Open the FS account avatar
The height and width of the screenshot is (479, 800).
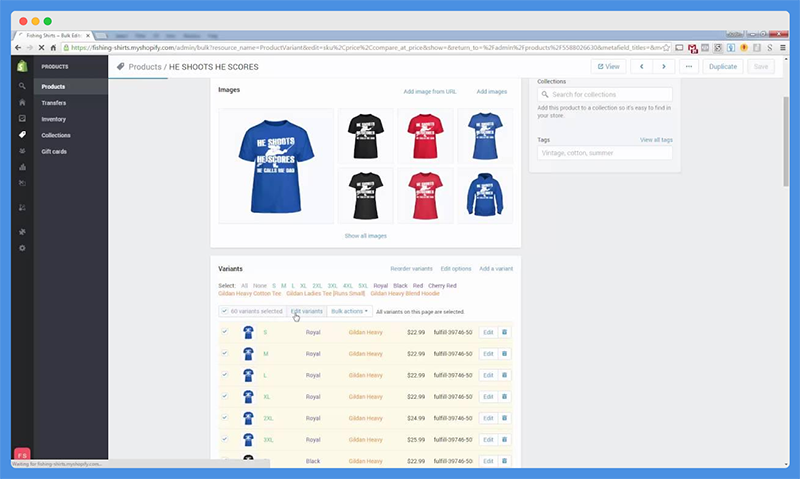[22, 454]
